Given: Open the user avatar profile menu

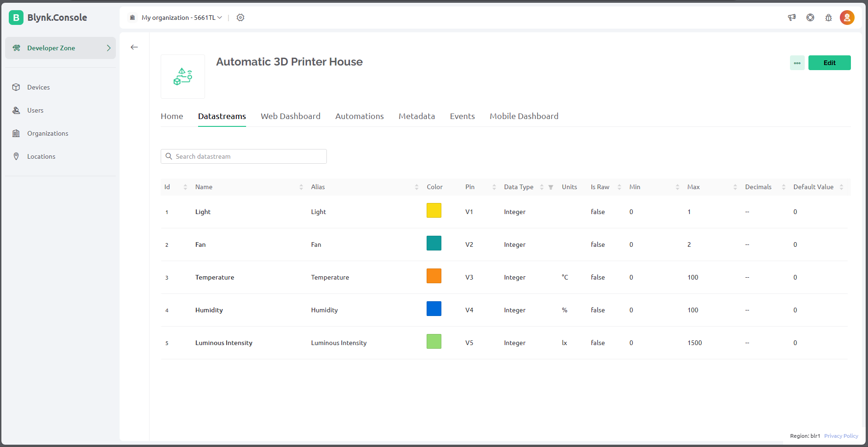Looking at the screenshot, I should [x=847, y=18].
